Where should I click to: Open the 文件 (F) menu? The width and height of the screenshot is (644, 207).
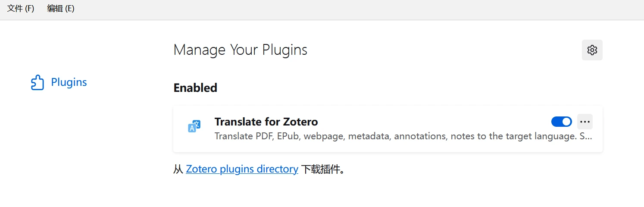[x=21, y=9]
